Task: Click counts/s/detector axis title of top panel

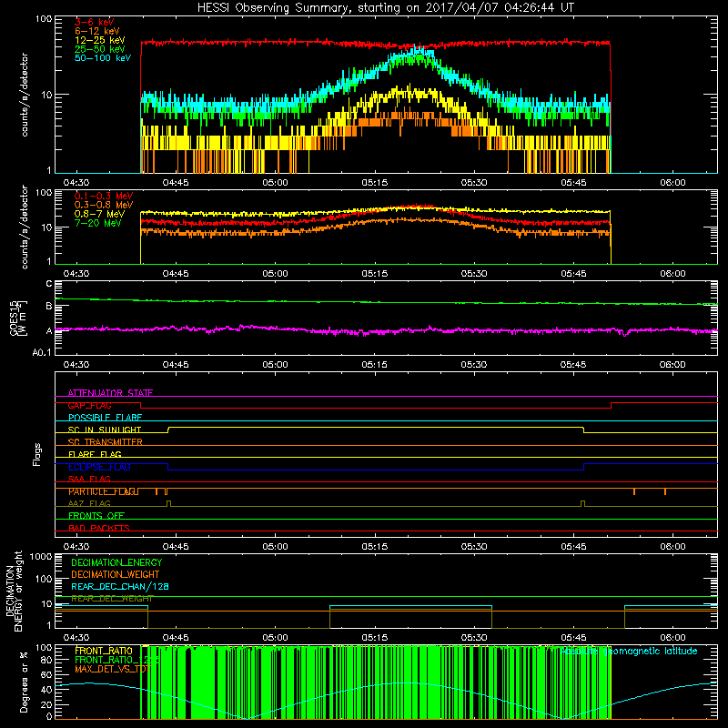Action: (24, 95)
